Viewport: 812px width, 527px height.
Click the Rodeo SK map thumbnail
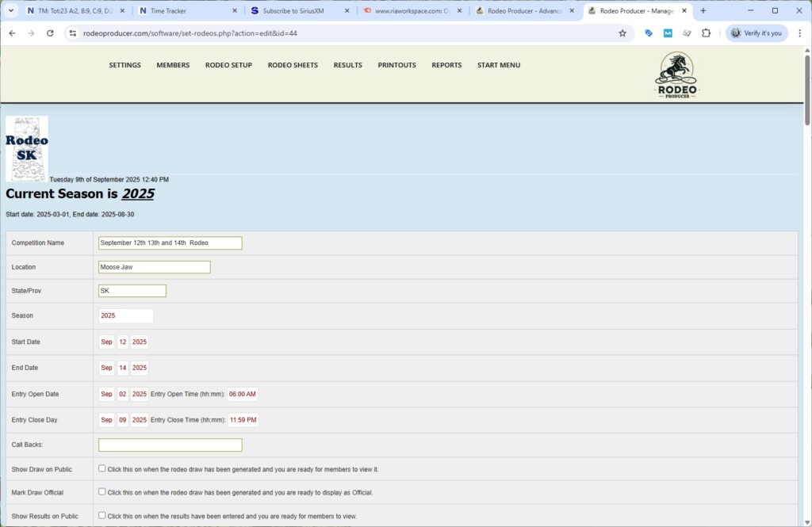[27, 149]
